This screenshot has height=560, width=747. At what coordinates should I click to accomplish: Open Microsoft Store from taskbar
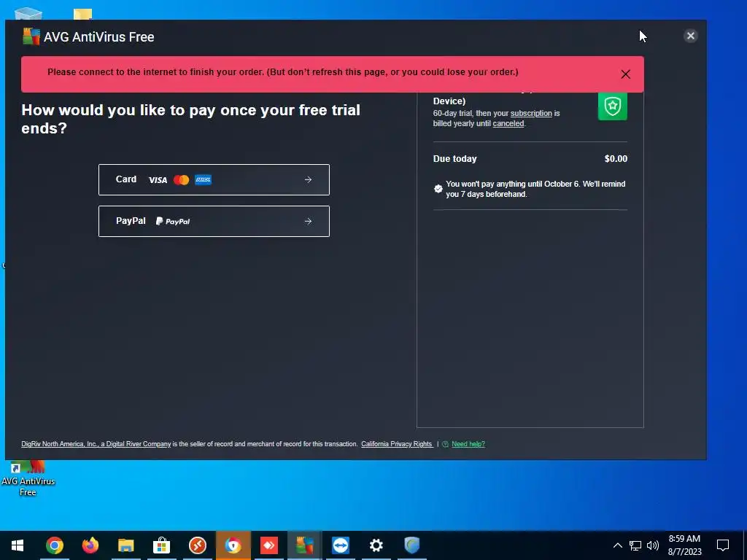click(x=161, y=545)
